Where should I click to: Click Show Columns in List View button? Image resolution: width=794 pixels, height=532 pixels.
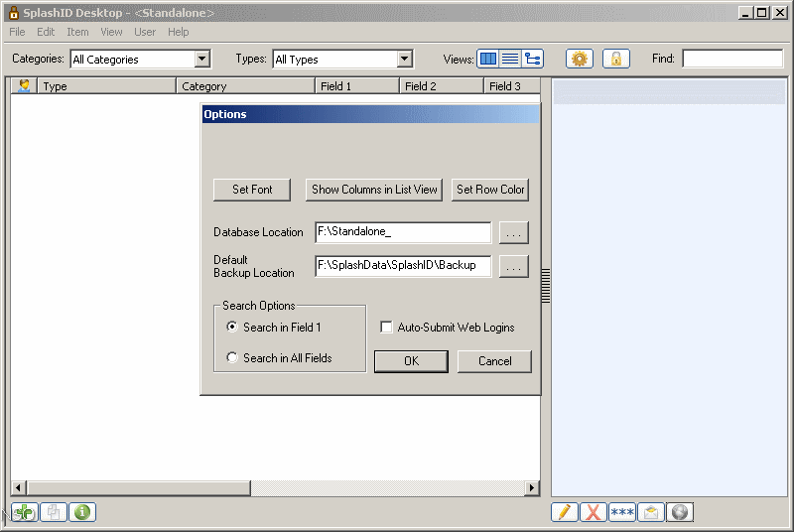click(x=374, y=190)
